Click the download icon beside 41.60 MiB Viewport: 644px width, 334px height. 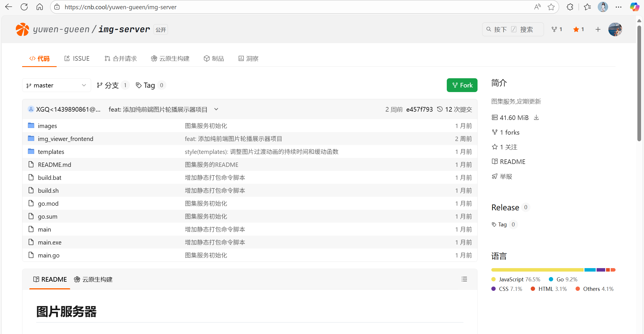click(536, 118)
